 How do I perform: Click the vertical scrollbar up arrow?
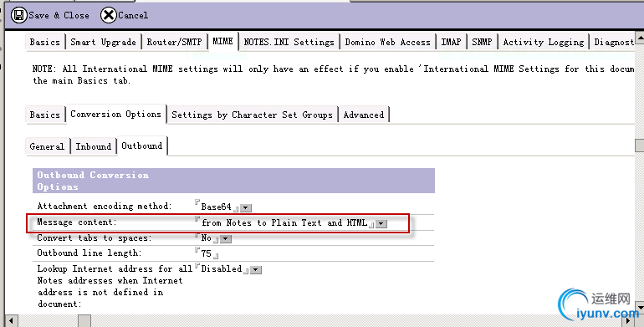coord(640,38)
